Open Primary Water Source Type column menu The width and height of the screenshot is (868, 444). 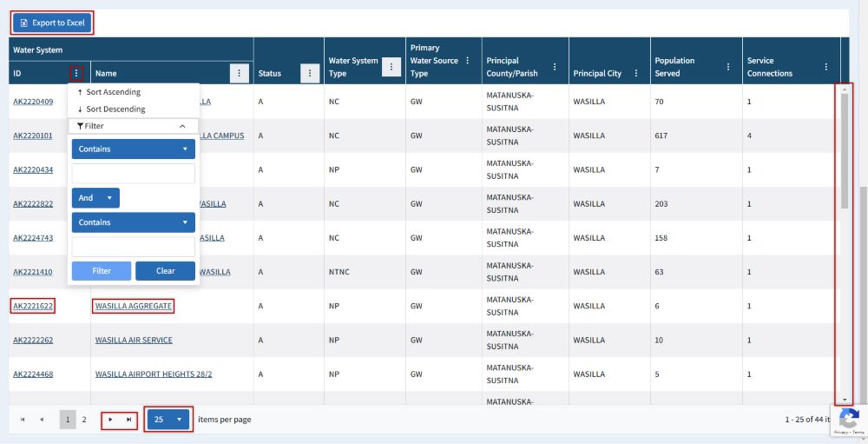click(x=468, y=61)
